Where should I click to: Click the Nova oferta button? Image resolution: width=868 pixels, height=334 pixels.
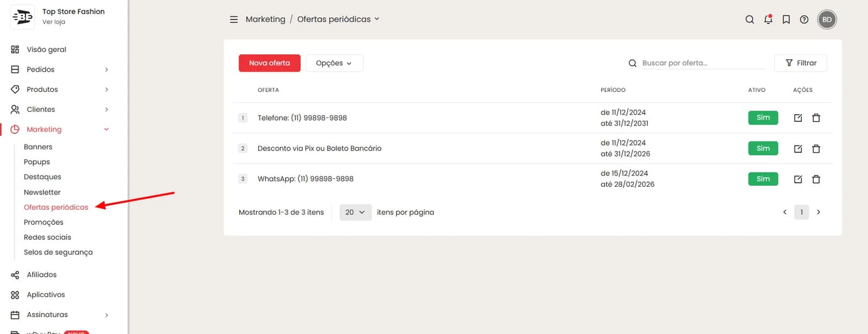pyautogui.click(x=270, y=63)
